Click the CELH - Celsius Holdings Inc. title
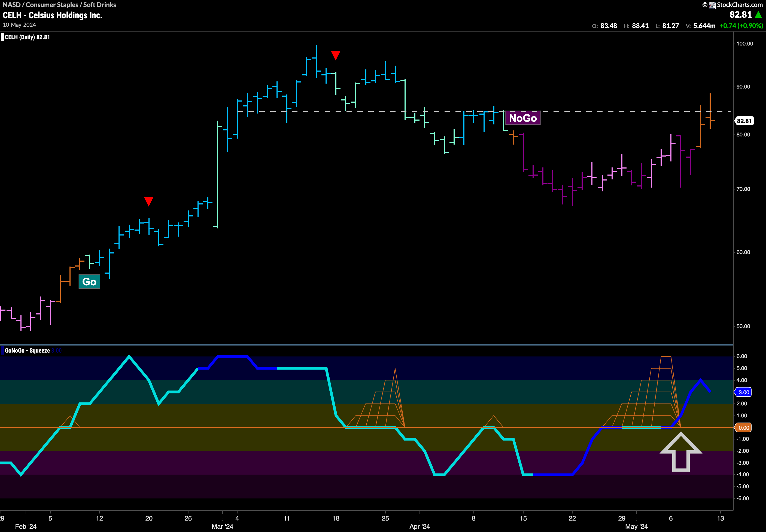 pos(52,15)
